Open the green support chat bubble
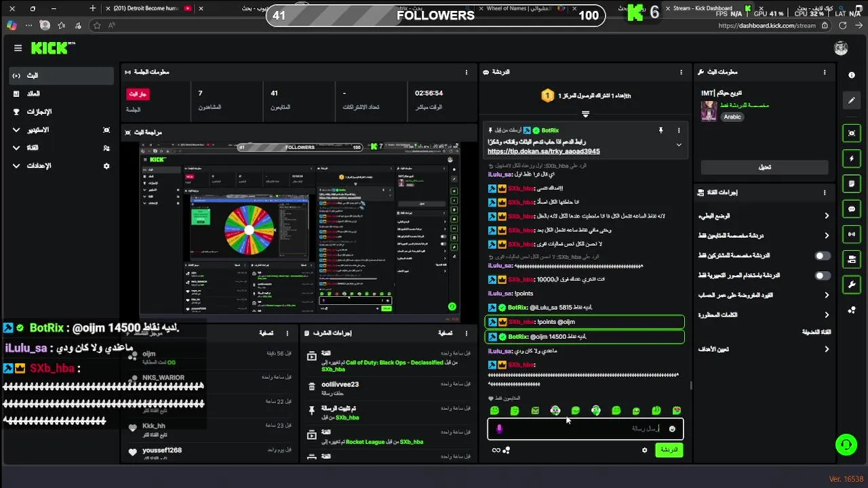 pyautogui.click(x=846, y=445)
